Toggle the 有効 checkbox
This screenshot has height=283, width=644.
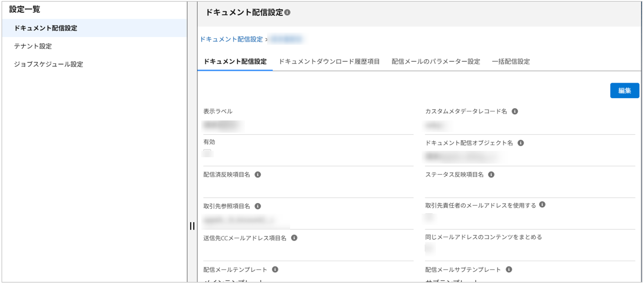[207, 153]
